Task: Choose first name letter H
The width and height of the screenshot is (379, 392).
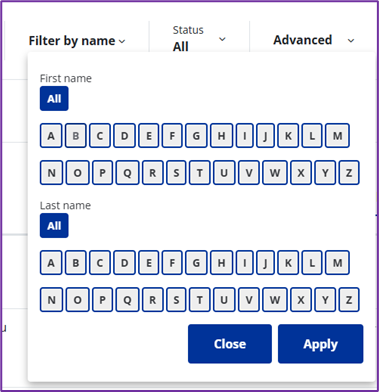Action: tap(221, 135)
